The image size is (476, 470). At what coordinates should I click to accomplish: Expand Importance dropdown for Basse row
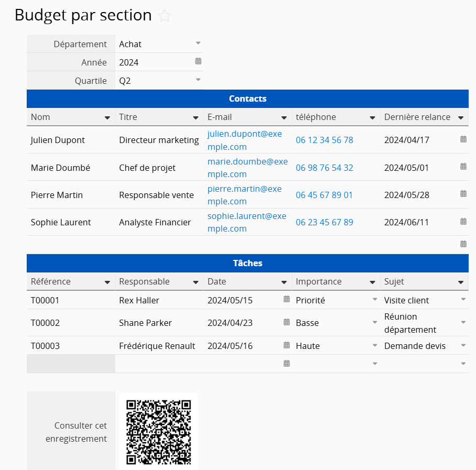[375, 322]
